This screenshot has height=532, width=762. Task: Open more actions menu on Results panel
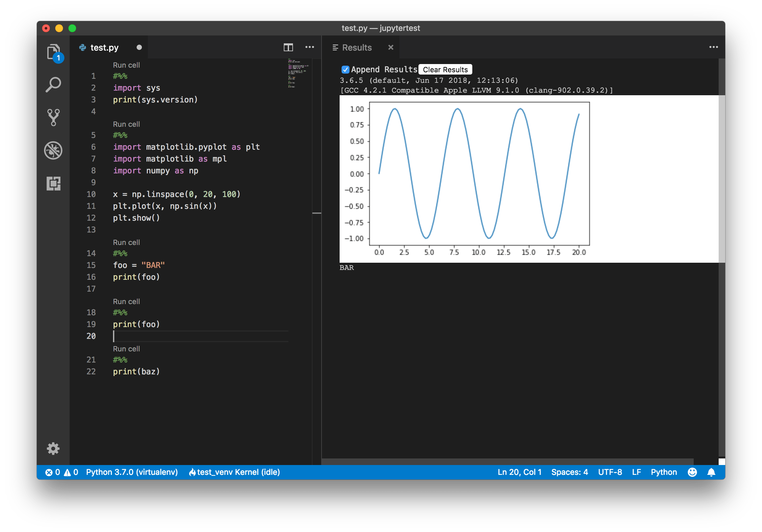tap(713, 48)
